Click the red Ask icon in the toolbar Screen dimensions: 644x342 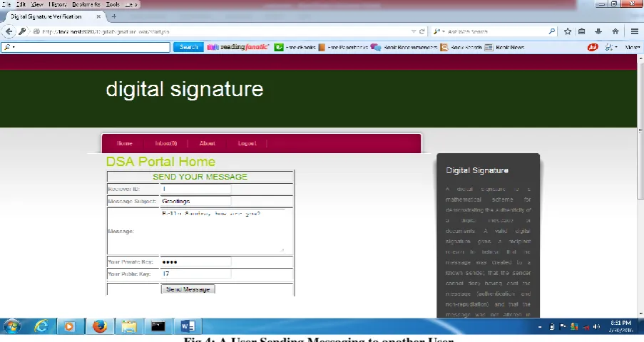point(593,47)
